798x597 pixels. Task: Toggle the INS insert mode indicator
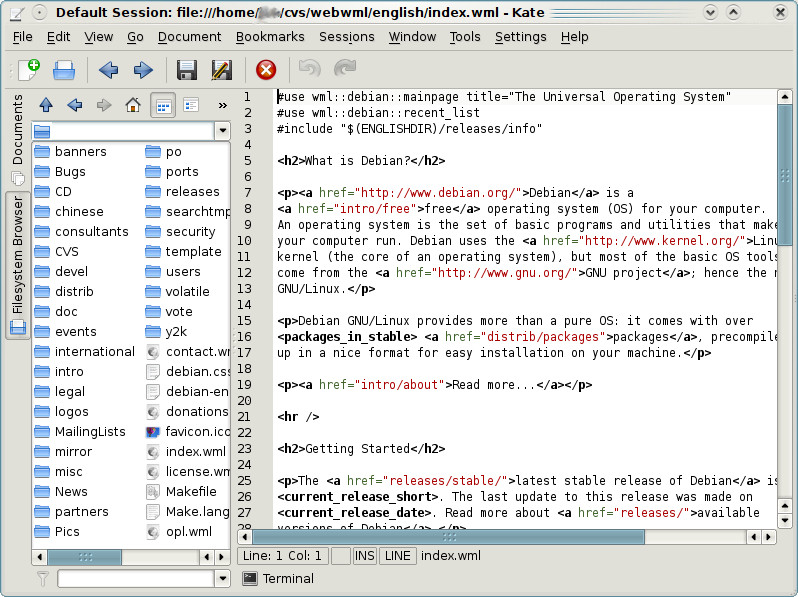point(364,555)
